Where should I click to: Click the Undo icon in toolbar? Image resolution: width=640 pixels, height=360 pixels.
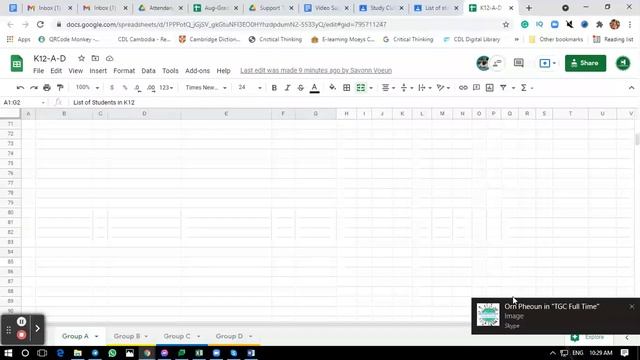click(20, 88)
